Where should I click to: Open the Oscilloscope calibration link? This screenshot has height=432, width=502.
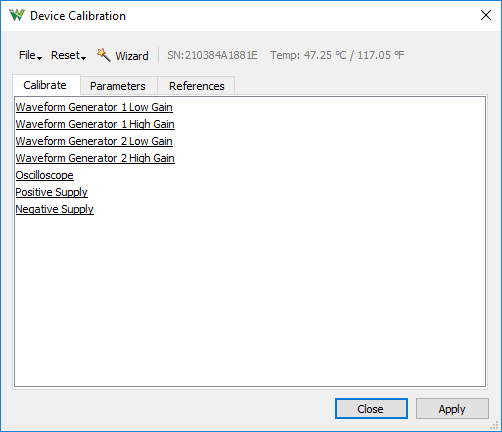click(44, 175)
